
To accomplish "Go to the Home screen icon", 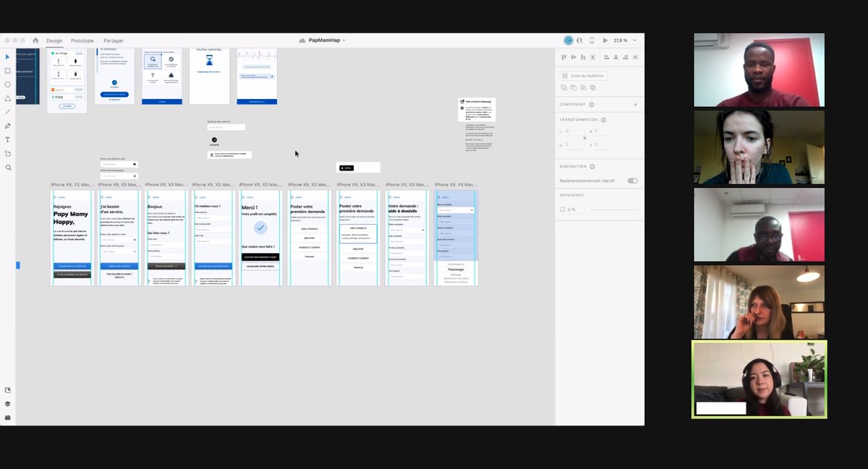I will [35, 40].
